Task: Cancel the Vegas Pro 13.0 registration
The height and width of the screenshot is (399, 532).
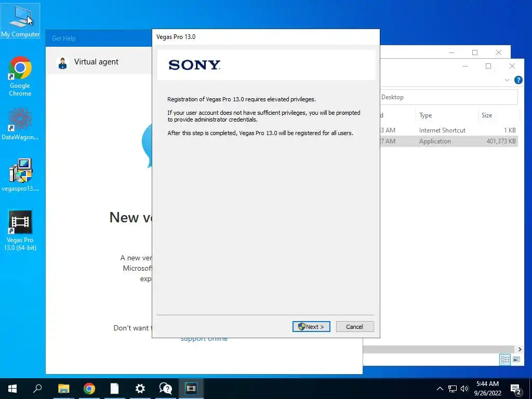Action: 355,326
